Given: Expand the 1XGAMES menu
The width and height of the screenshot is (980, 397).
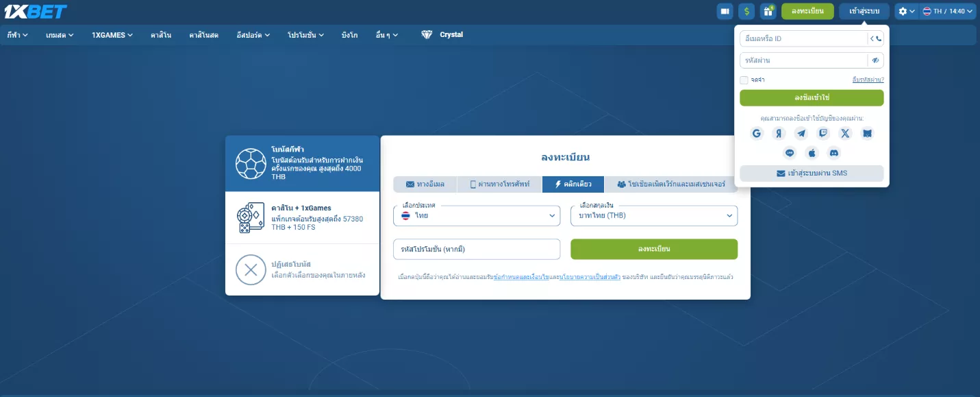Looking at the screenshot, I should (112, 35).
